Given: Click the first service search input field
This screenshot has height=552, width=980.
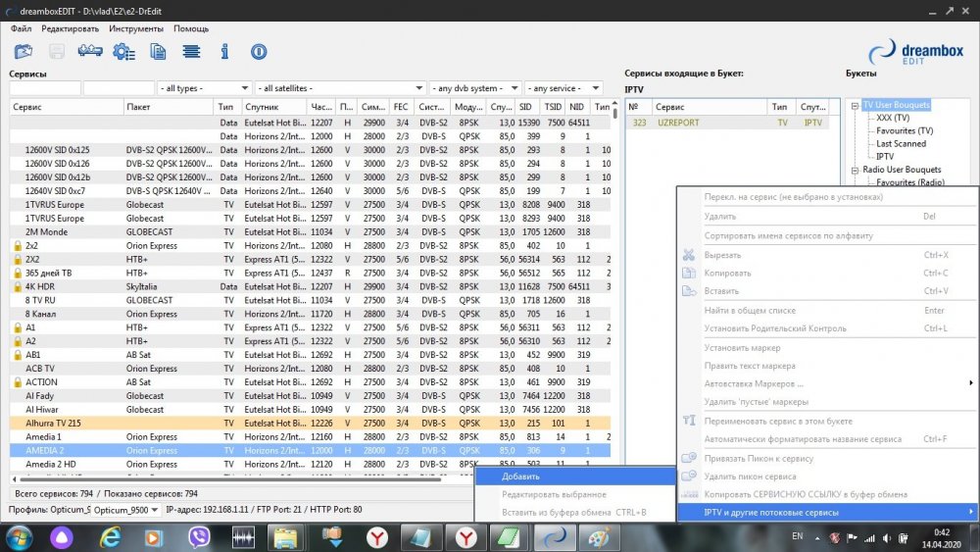Looking at the screenshot, I should (x=45, y=88).
